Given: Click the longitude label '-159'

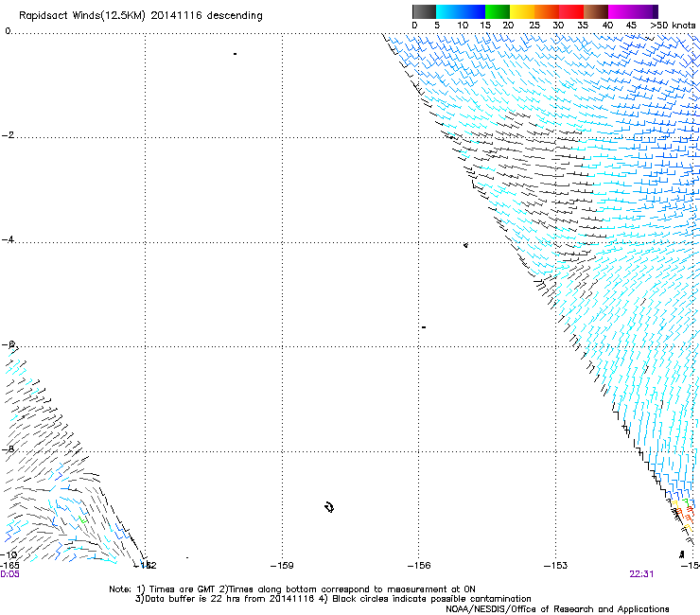Looking at the screenshot, I should tap(282, 566).
